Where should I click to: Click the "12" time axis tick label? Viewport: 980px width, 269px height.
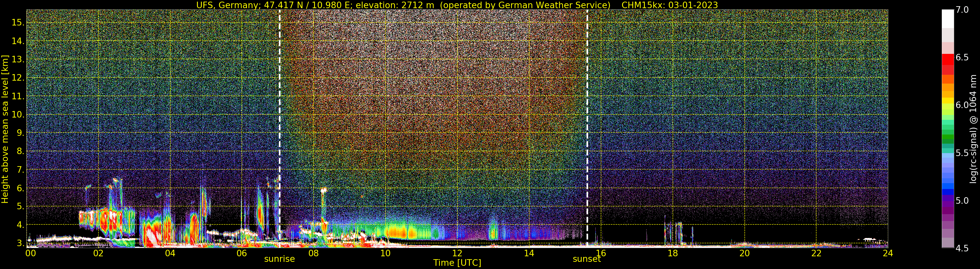coord(457,253)
